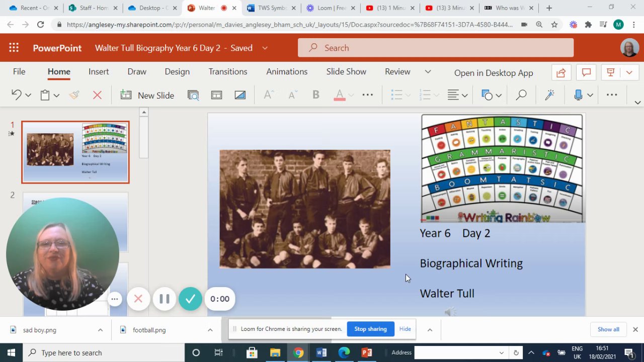Expand the Paste options dropdown arrow
Image resolution: width=644 pixels, height=362 pixels.
tap(56, 95)
